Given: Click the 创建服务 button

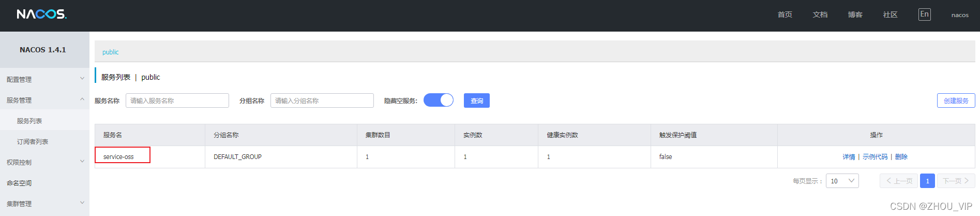Looking at the screenshot, I should pos(956,100).
